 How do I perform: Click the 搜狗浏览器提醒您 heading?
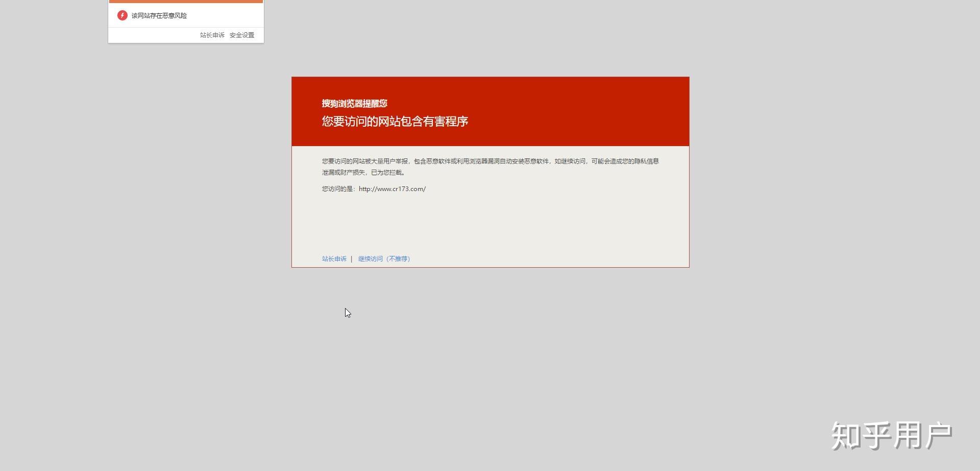[x=355, y=104]
